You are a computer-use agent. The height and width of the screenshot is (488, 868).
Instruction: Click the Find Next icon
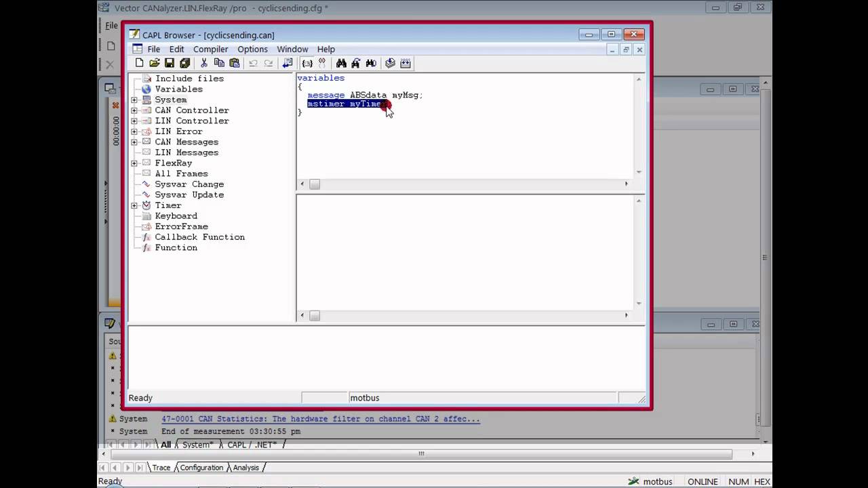355,63
